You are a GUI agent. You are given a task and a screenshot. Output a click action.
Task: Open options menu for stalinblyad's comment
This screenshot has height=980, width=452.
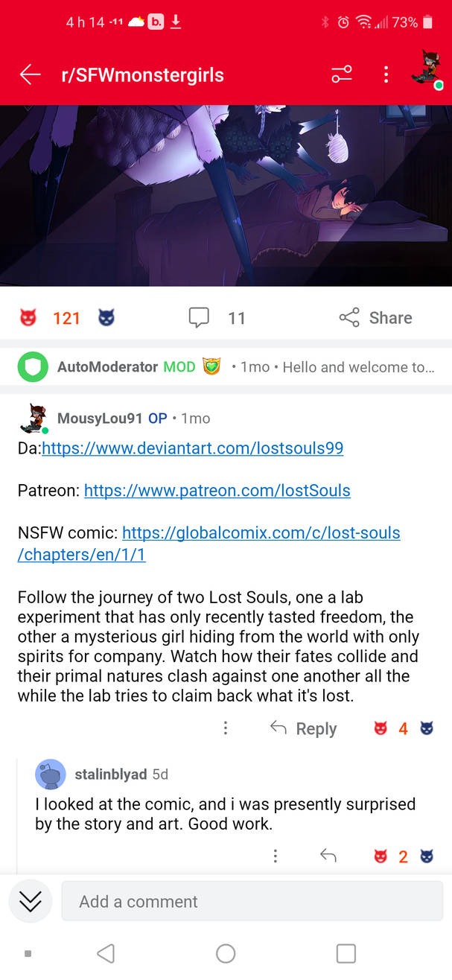[x=276, y=856]
